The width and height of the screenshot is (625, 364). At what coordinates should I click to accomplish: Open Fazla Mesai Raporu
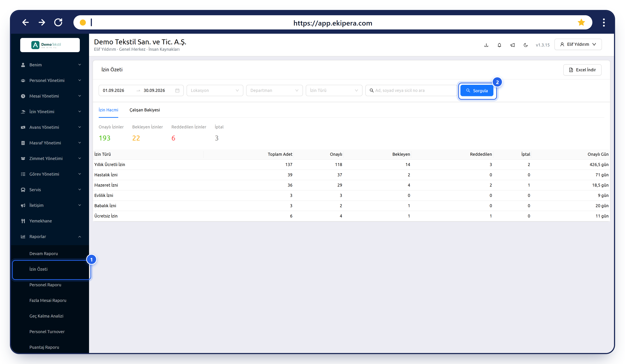click(x=50, y=300)
